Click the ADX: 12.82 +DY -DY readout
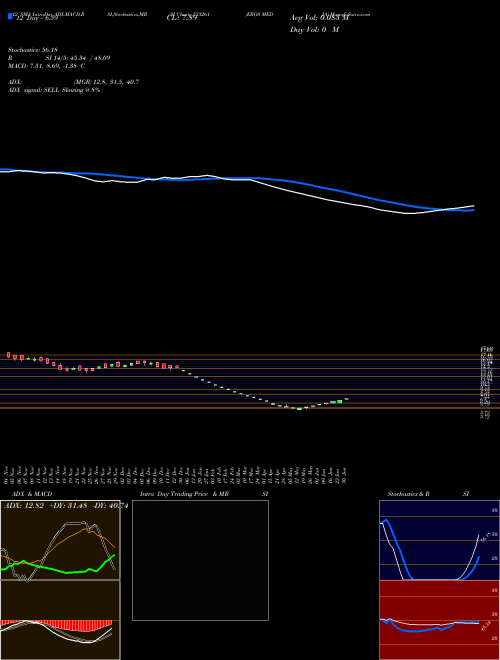500x660 pixels. pyautogui.click(x=66, y=505)
